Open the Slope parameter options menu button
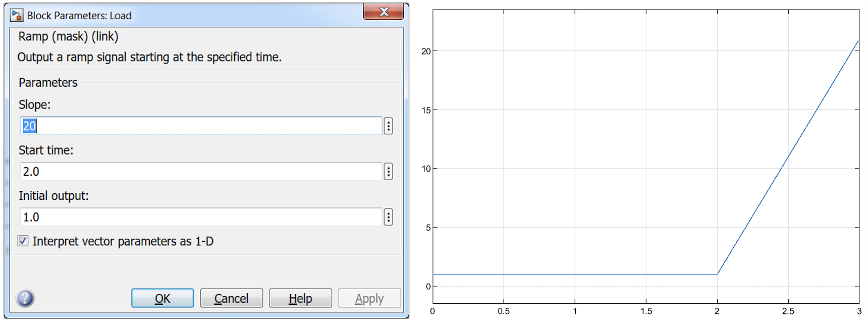Viewport: 868px width, 322px height. pos(388,126)
